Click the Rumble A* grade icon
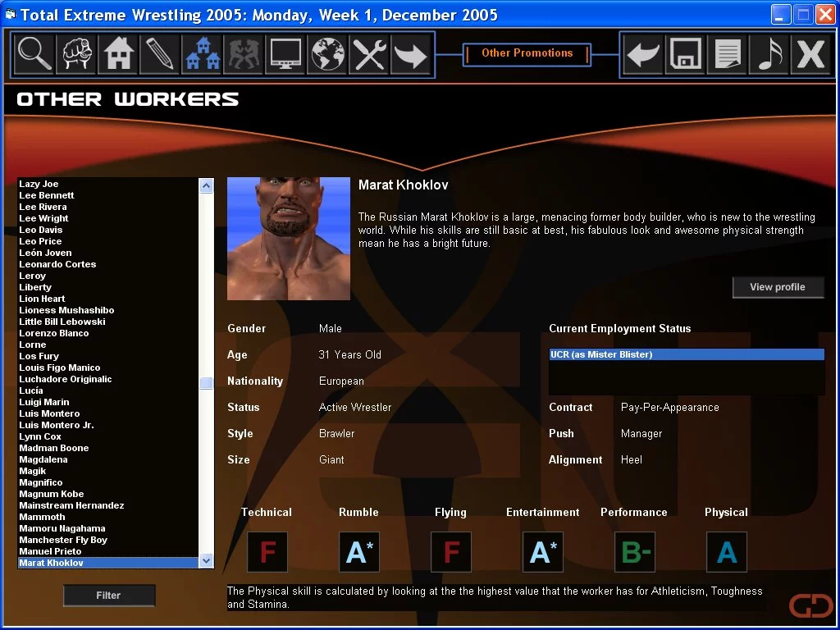Screen dimensions: 840x630 point(359,552)
